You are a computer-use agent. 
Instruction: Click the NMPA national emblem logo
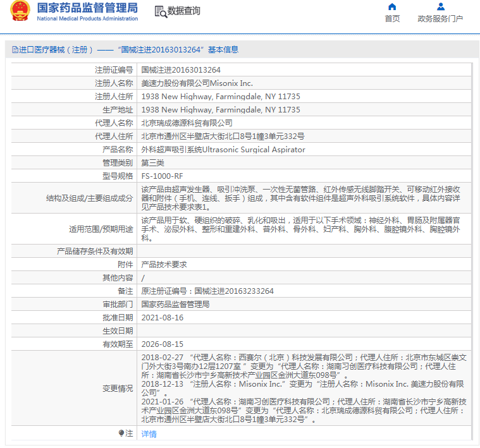pos(20,11)
